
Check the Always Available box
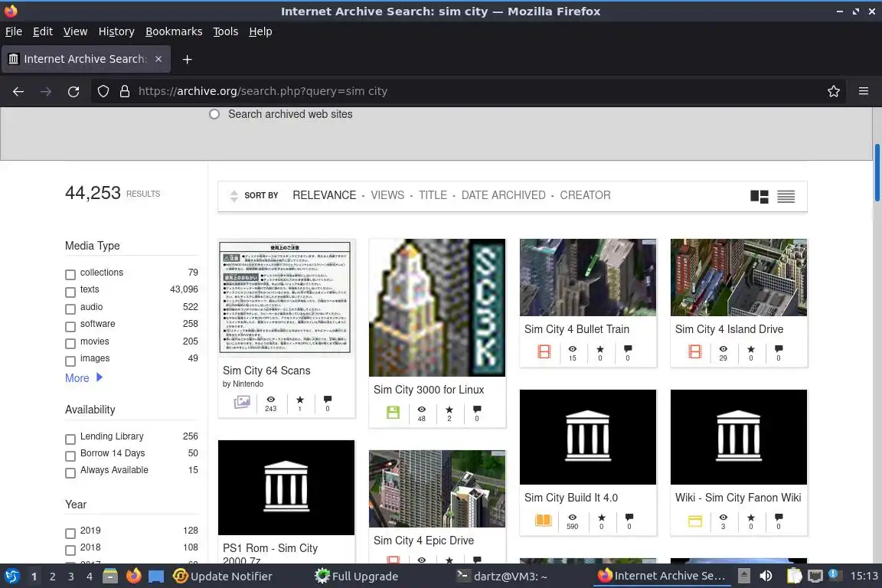[x=70, y=472]
